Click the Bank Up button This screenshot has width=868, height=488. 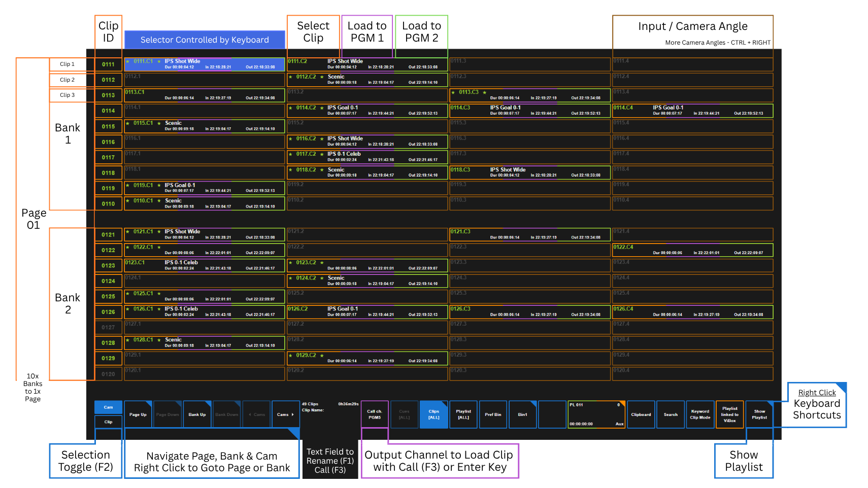tap(197, 414)
